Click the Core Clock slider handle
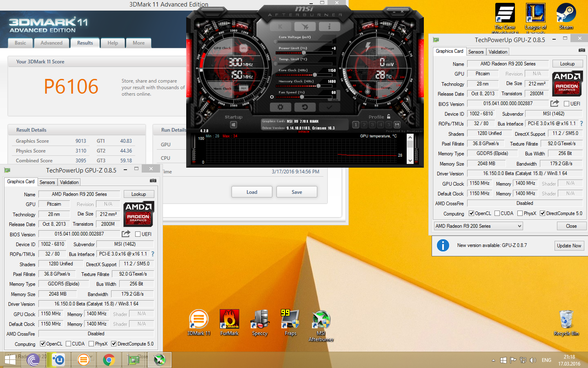The height and width of the screenshot is (368, 588). point(314,75)
